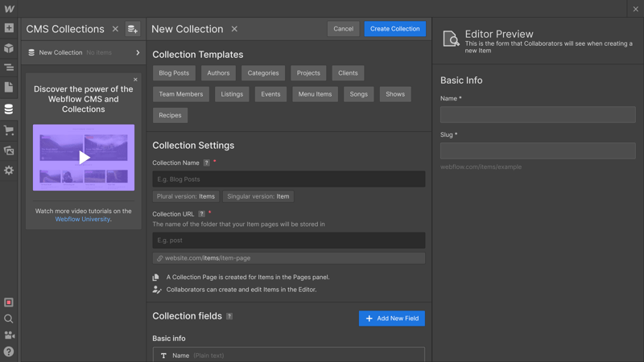Open the Pages panel icon

[9, 87]
